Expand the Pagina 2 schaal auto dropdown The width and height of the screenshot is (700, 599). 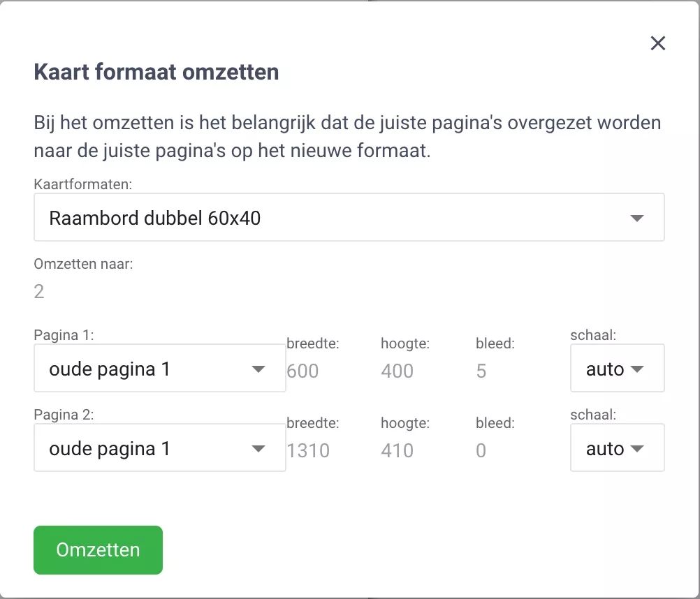coord(616,448)
